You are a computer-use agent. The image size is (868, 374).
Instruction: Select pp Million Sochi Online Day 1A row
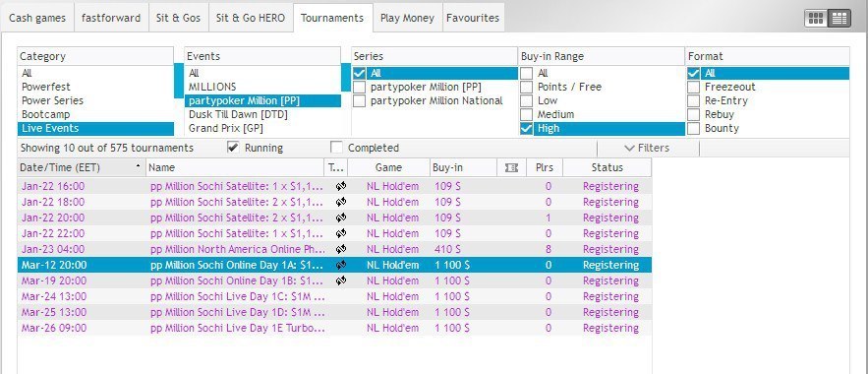[x=334, y=266]
